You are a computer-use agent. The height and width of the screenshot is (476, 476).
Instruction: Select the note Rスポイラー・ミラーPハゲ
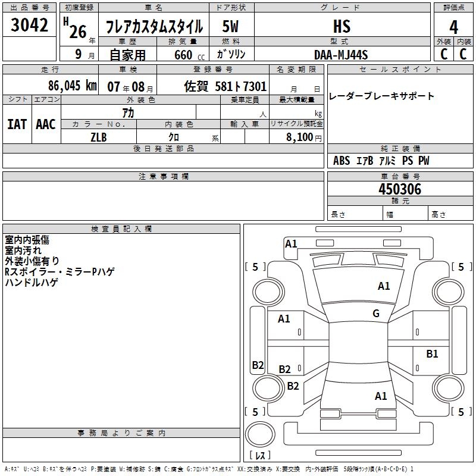60,272
